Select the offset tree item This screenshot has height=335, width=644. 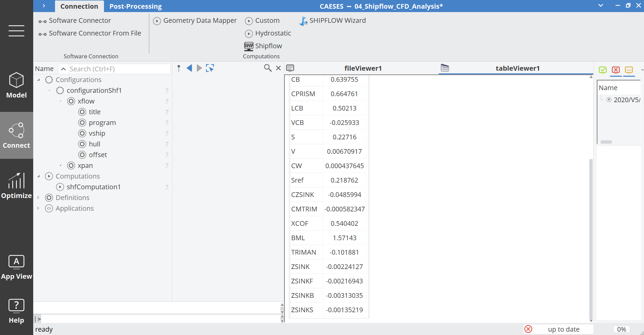[98, 155]
